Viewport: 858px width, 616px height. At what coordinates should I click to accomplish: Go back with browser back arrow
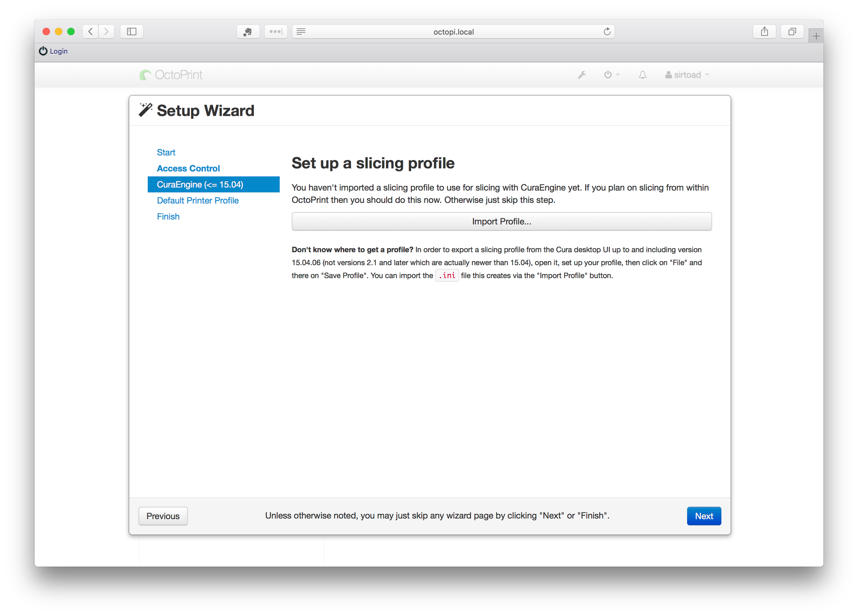click(x=90, y=31)
